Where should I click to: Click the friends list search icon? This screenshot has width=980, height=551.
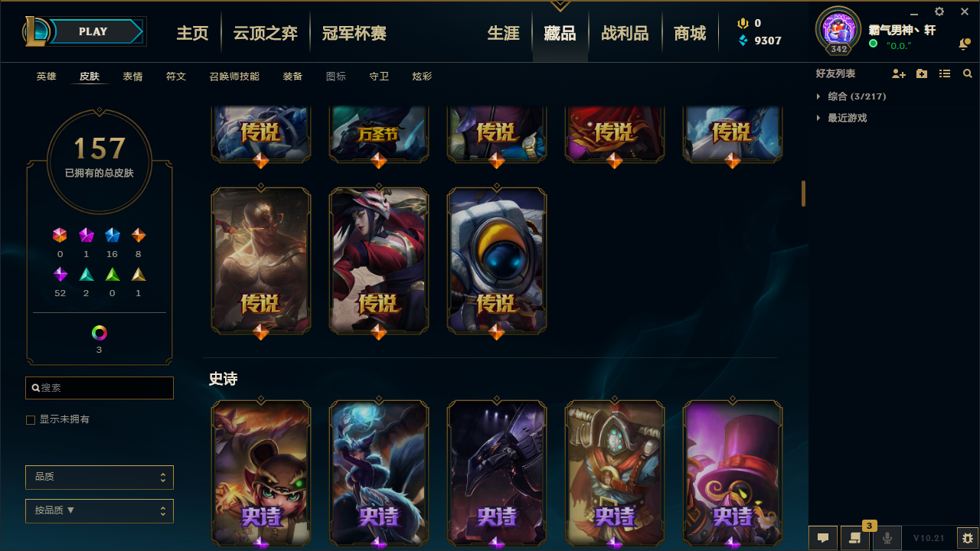pyautogui.click(x=968, y=73)
